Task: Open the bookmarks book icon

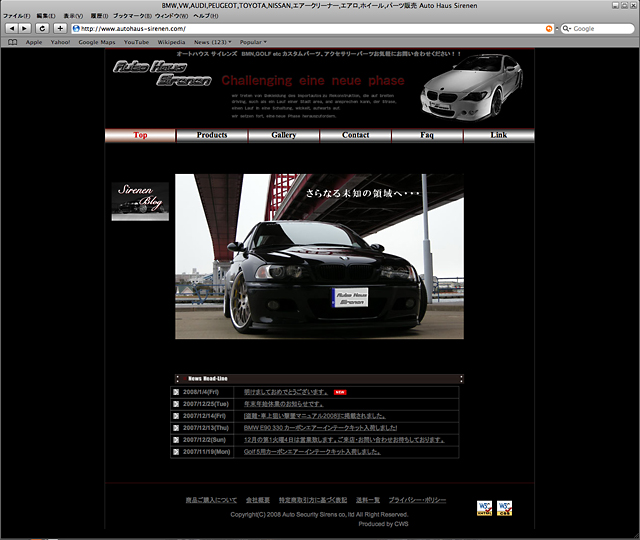Action: pos(13,42)
